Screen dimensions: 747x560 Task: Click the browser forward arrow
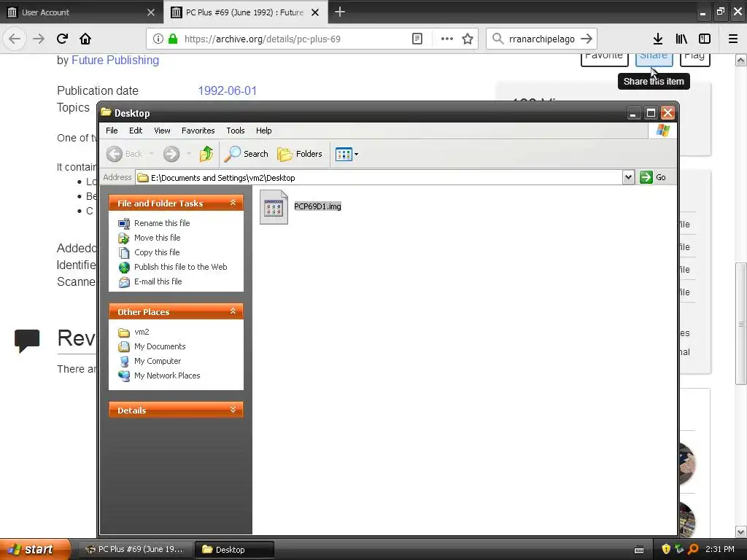coord(39,39)
